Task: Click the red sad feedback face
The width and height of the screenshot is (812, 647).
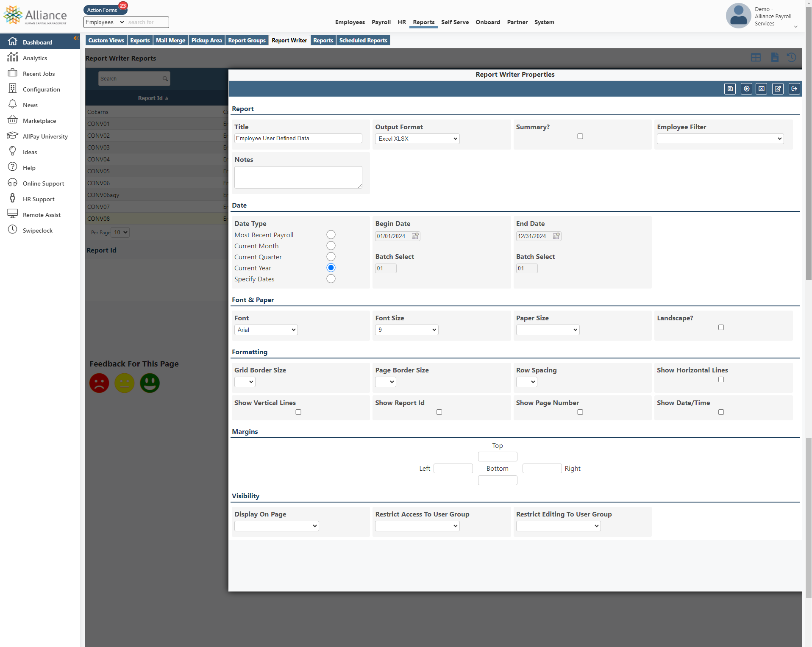Action: [99, 383]
